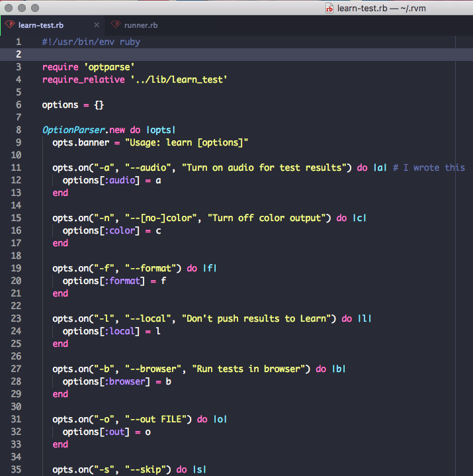Maximize the window with the green button

pyautogui.click(x=35, y=7)
